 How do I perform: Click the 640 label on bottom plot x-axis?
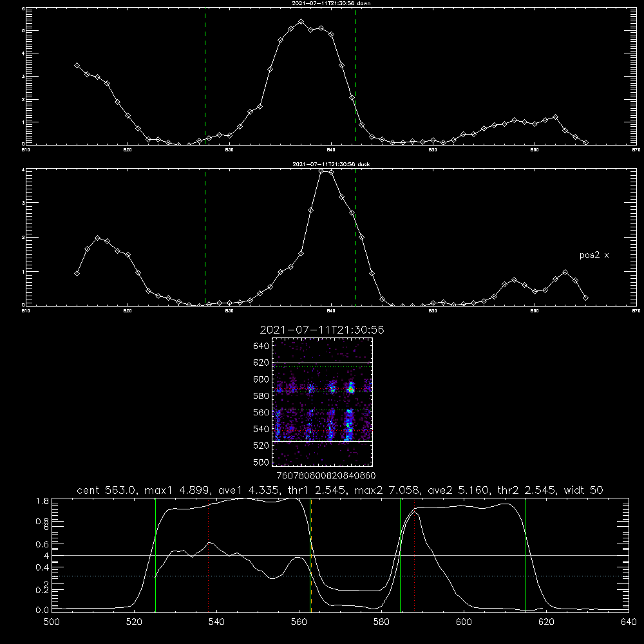629,622
